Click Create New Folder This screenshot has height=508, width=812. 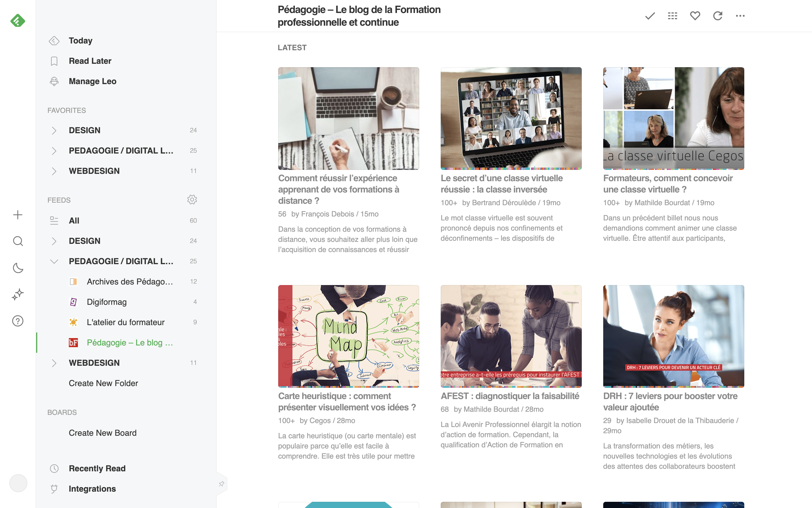pyautogui.click(x=103, y=383)
